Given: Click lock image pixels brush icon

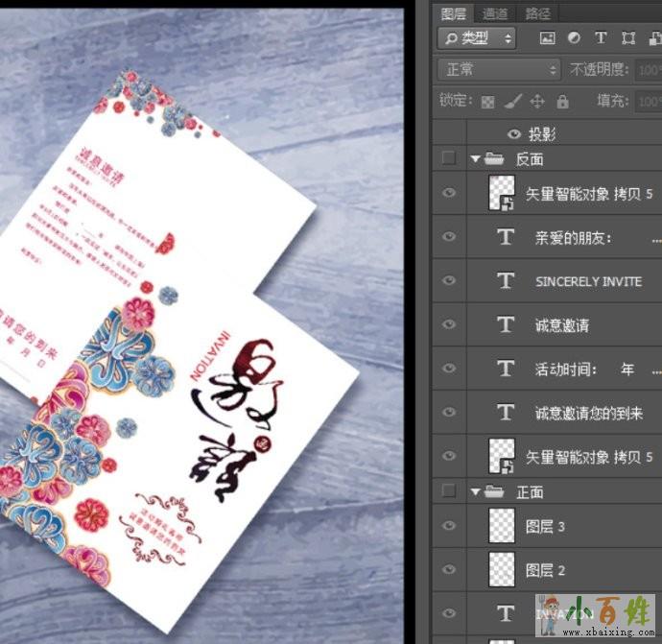Looking at the screenshot, I should 512,101.
